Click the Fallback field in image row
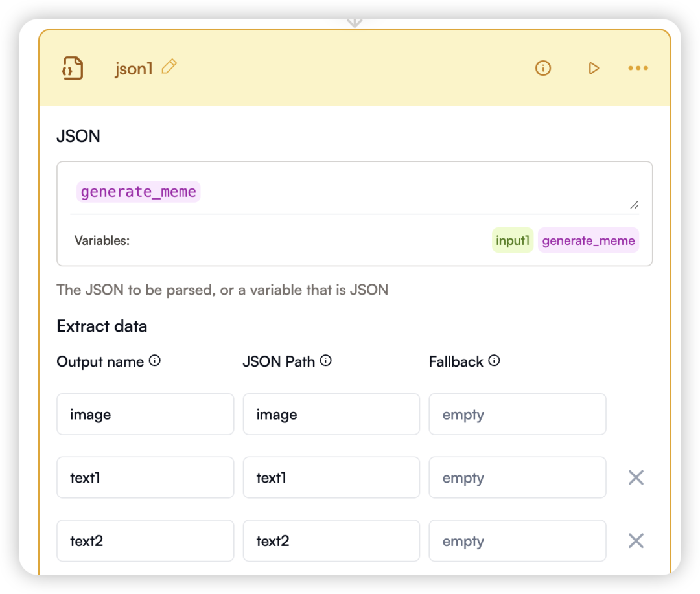700x594 pixels. (517, 415)
